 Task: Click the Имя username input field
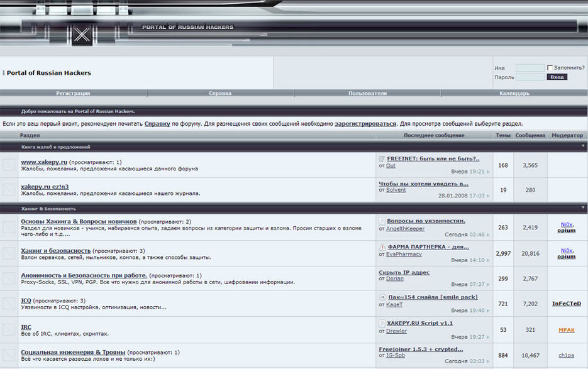(x=530, y=68)
